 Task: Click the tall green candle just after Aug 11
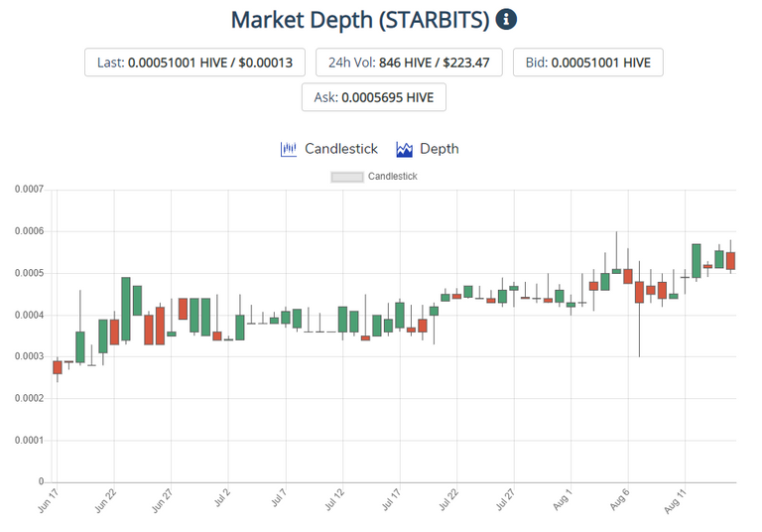[x=697, y=261]
